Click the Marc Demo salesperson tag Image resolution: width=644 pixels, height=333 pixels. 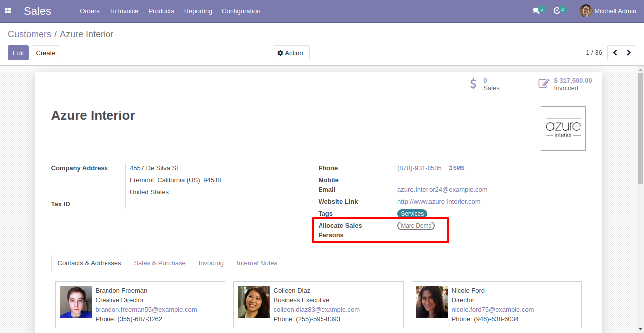click(x=416, y=226)
